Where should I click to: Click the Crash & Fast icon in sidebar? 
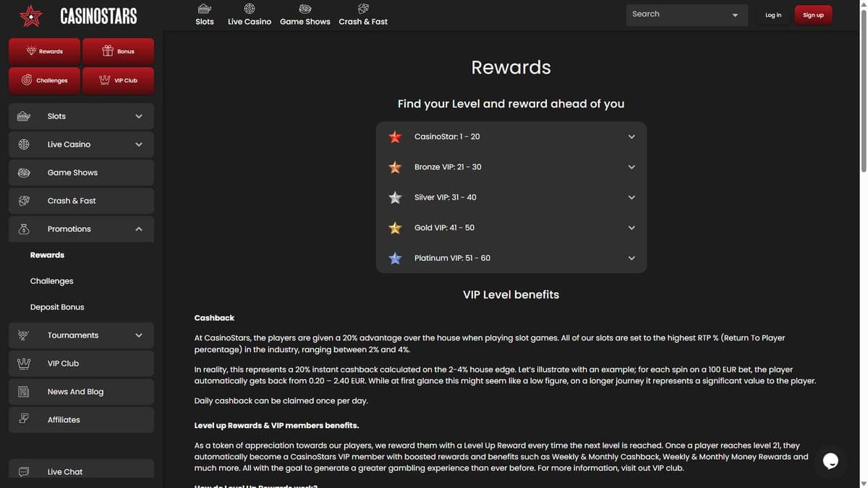pos(24,200)
